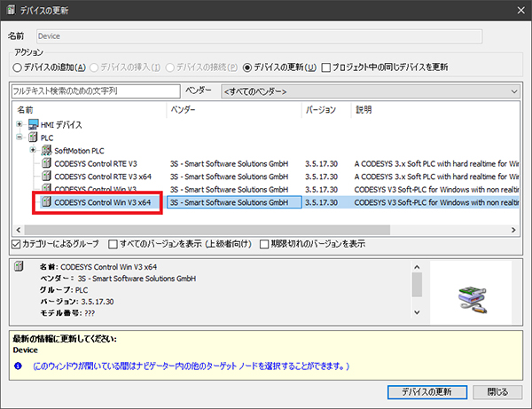Click the blue information icon in message area
This screenshot has width=532, height=409.
click(18, 366)
